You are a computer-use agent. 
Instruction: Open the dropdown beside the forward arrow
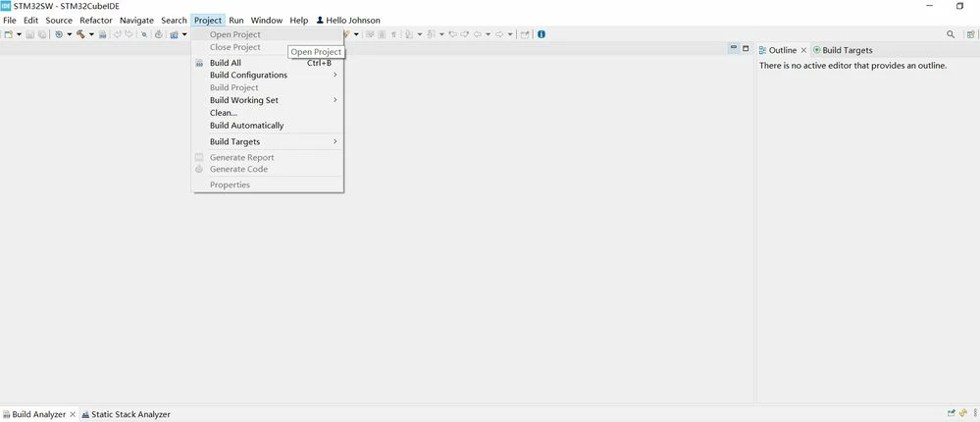(x=510, y=34)
